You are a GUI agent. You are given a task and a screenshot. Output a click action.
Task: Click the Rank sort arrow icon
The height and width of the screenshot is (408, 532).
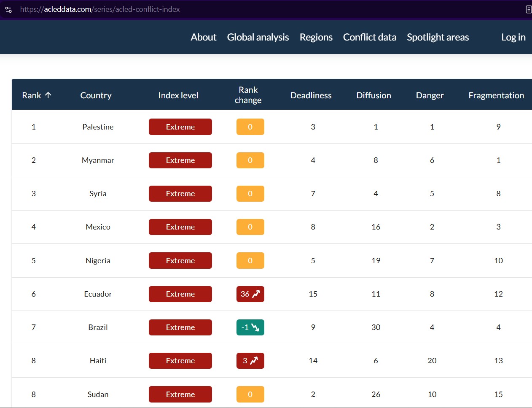point(48,95)
